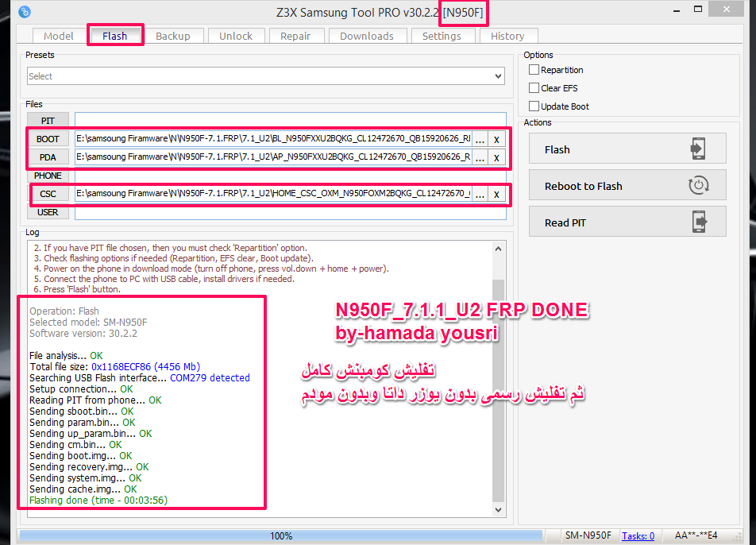
Task: Click the 'COM279 detected' log text
Action: pyautogui.click(x=210, y=377)
